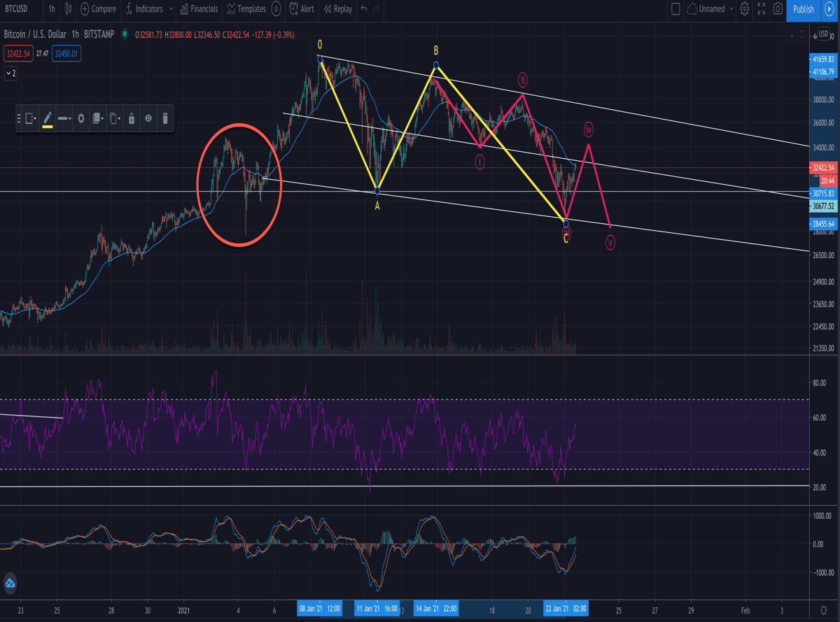Open the candlestick chart style selector
This screenshot has width=840, height=622.
pyautogui.click(x=68, y=9)
